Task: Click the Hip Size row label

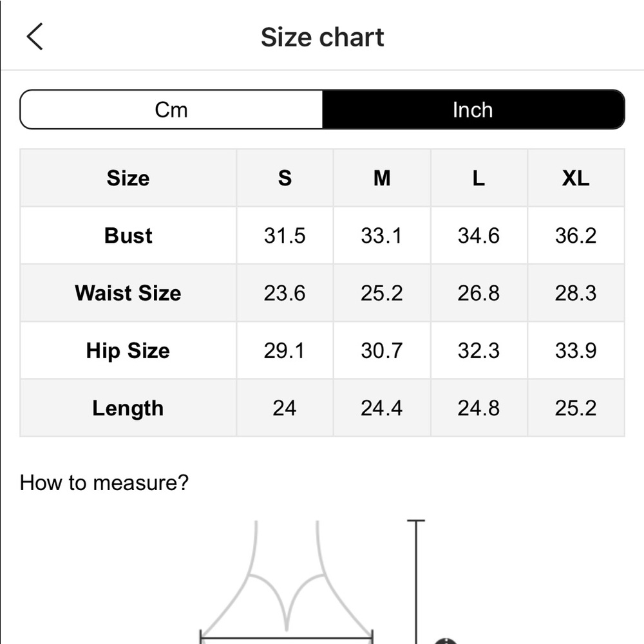Action: point(128,351)
